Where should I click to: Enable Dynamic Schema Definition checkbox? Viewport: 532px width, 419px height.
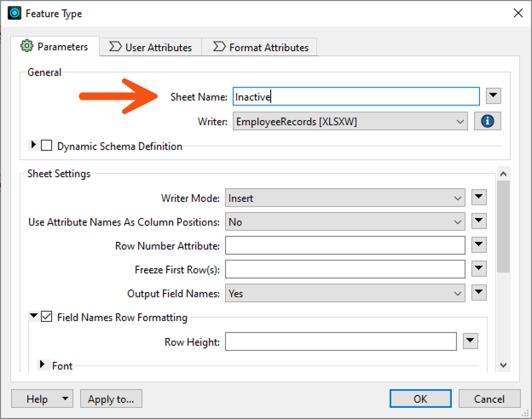click(47, 146)
